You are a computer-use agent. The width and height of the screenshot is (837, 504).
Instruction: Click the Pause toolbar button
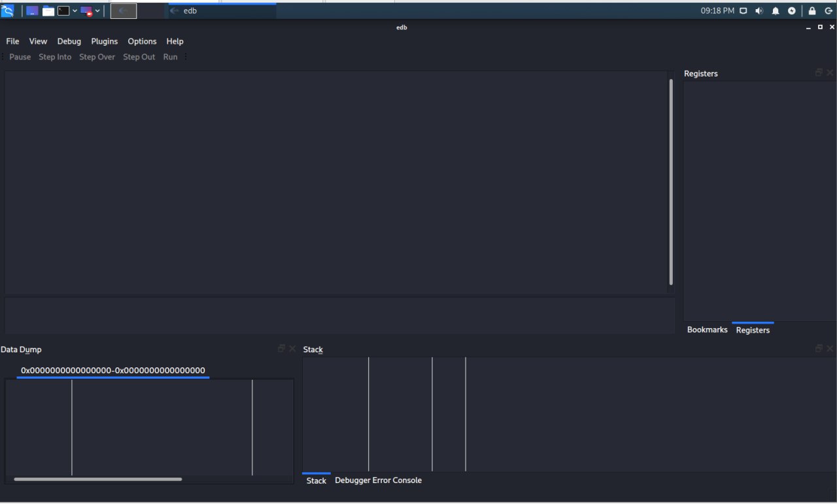[x=20, y=57]
